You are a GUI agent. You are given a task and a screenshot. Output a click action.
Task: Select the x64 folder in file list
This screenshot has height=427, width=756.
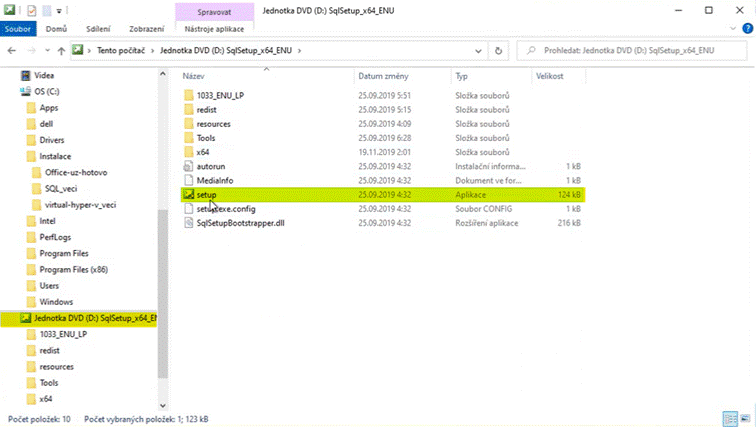point(203,152)
